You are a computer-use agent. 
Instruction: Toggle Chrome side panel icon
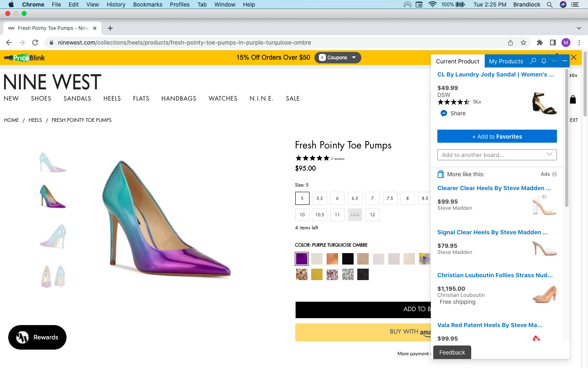pos(552,43)
